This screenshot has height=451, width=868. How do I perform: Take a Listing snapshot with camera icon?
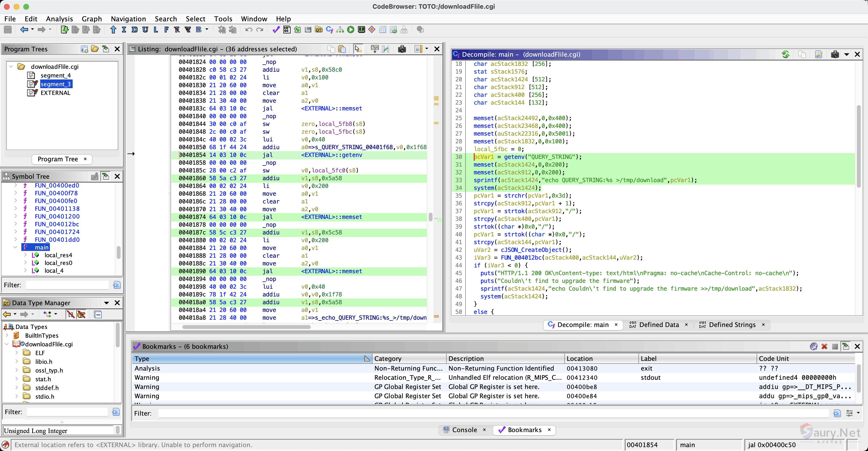point(402,49)
